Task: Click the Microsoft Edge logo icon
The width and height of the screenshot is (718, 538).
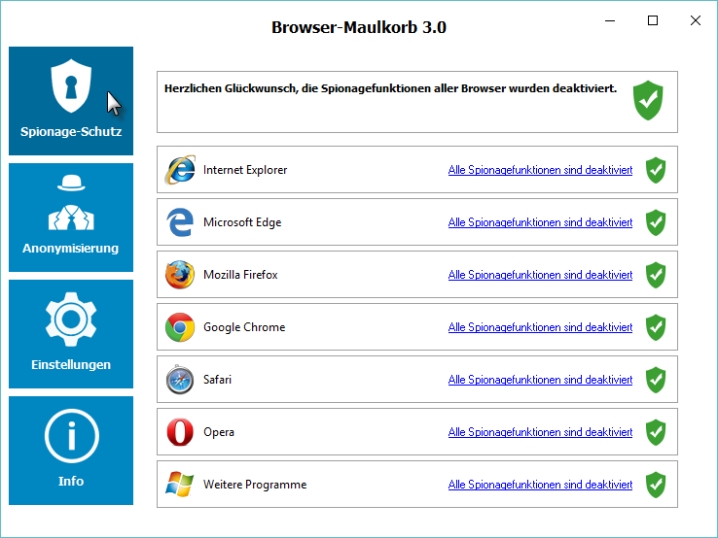Action: pyautogui.click(x=180, y=222)
